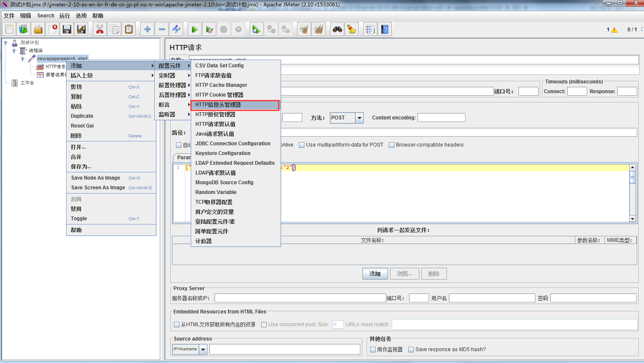Click the Save As icon with the pencil
The image size is (644, 363).
coord(81,29)
